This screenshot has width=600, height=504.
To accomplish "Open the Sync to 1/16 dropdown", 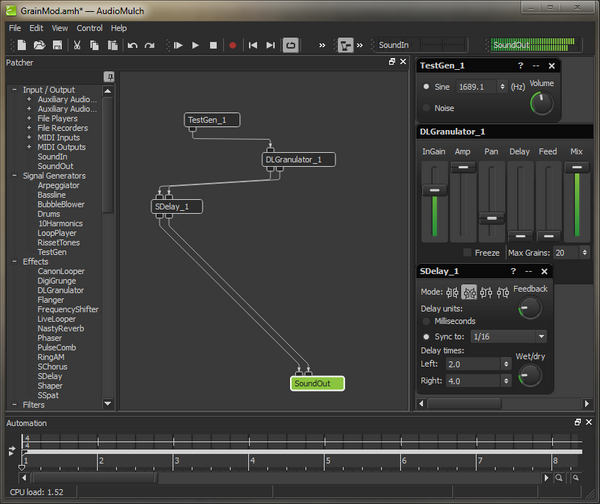I will 508,337.
